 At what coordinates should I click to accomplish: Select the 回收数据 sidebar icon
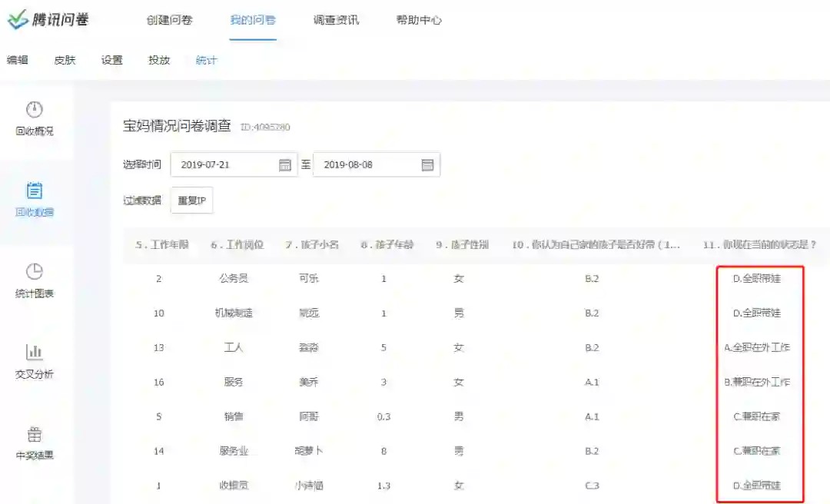pyautogui.click(x=35, y=191)
